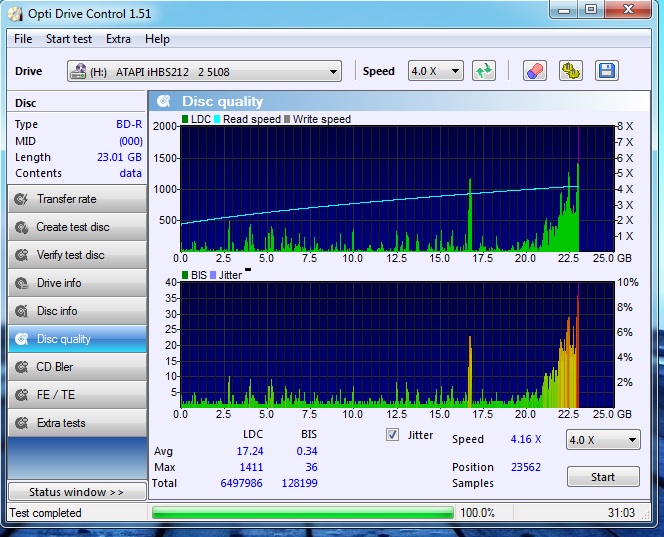Click the Contents value data
Viewport: 664px width, 537px height.
(131, 173)
